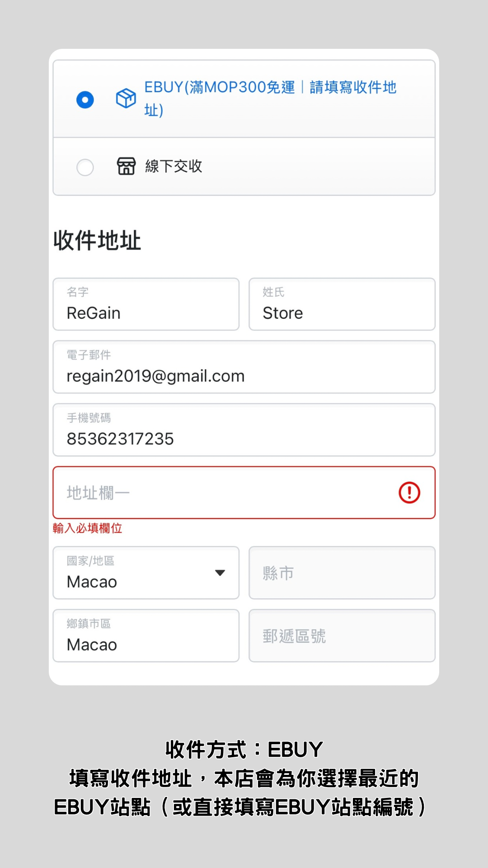Click the EBUY package box icon
Screen dimensions: 488x868
tap(126, 99)
